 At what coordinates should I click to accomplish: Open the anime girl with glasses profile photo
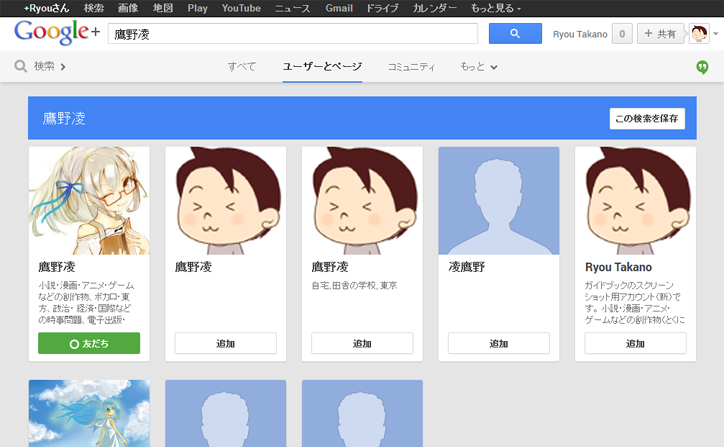(89, 201)
